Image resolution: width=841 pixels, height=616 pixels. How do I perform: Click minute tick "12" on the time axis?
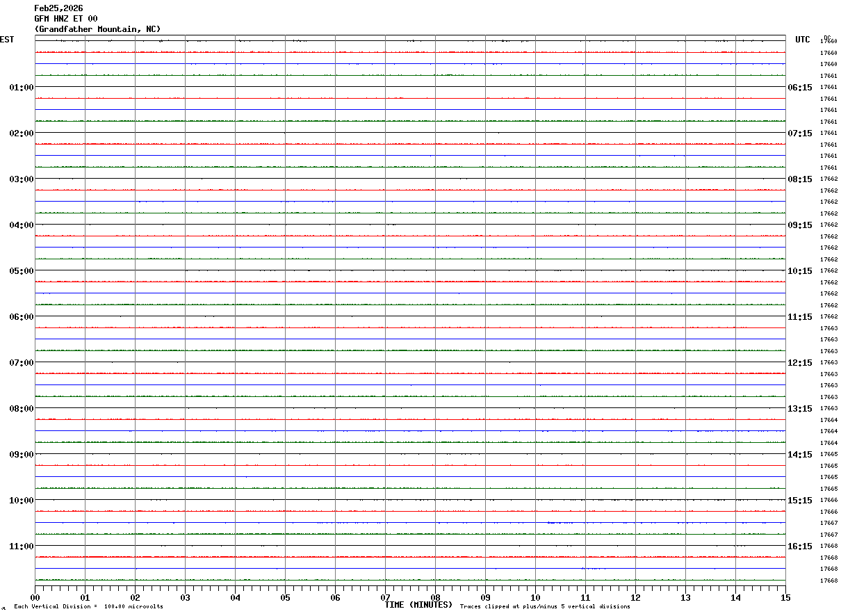point(635,597)
